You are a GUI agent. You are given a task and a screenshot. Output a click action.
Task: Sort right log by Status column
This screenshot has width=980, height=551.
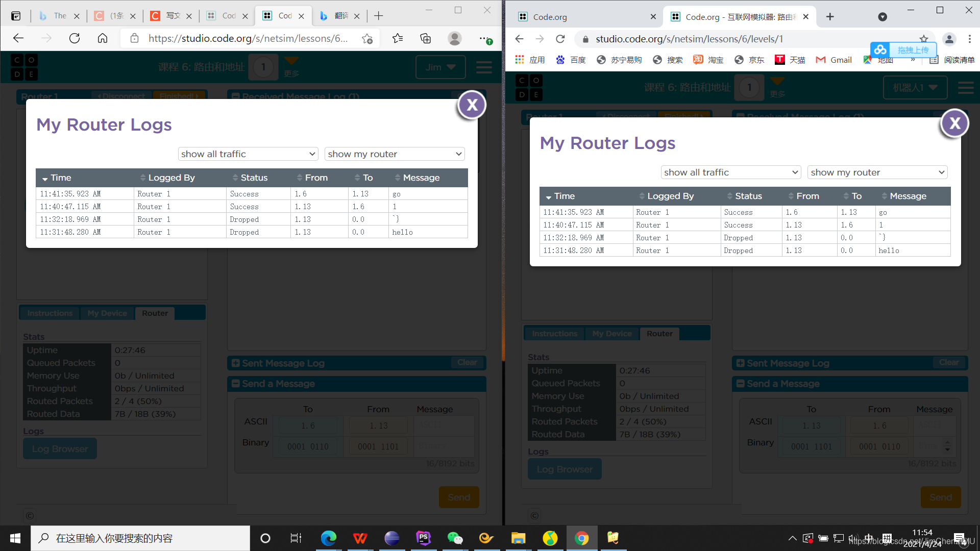(748, 196)
